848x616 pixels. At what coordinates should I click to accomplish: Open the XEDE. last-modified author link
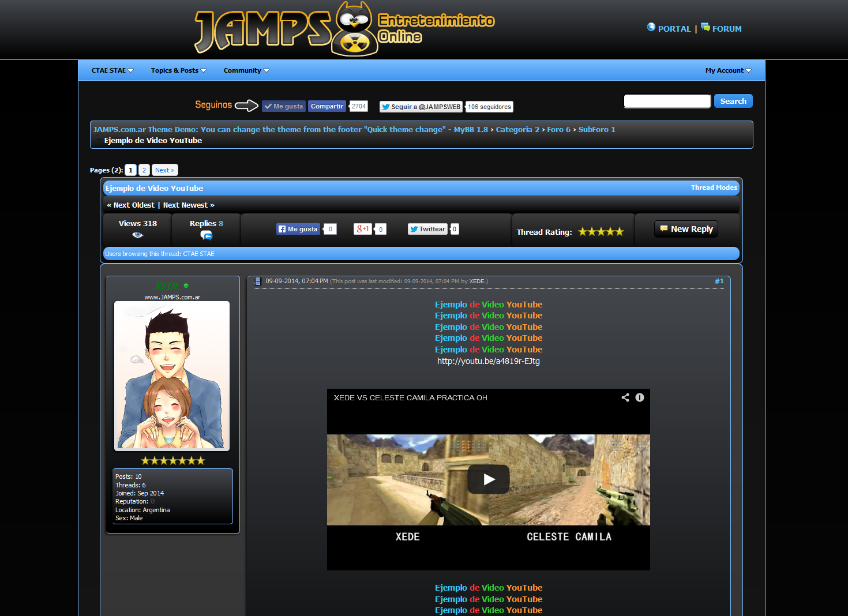point(478,281)
